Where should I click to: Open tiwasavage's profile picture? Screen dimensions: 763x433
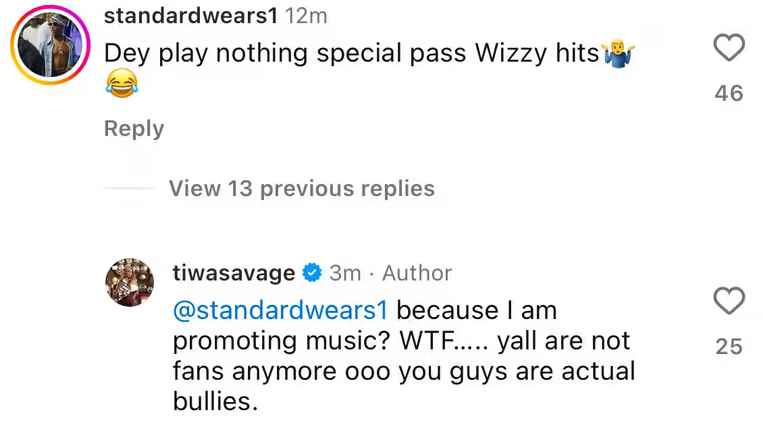[129, 282]
